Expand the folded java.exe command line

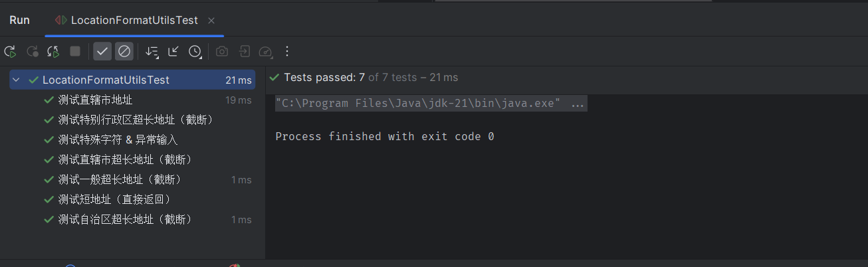point(578,104)
